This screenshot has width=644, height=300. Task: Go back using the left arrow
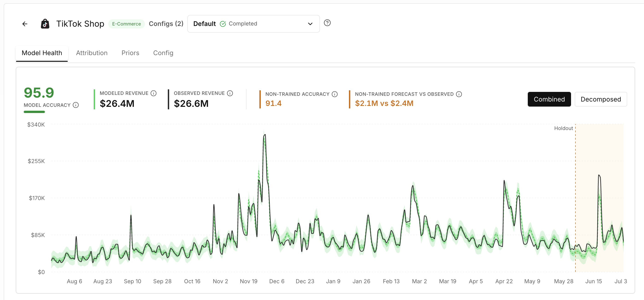25,24
